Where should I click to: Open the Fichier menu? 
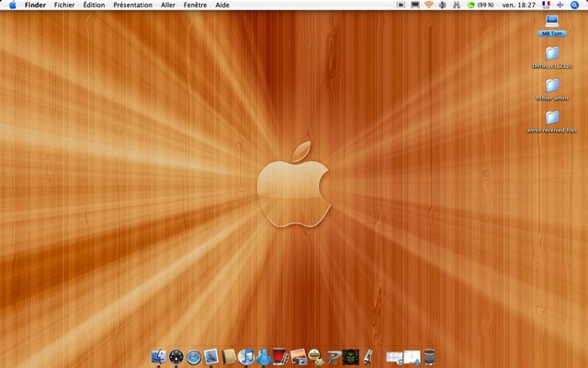64,5
